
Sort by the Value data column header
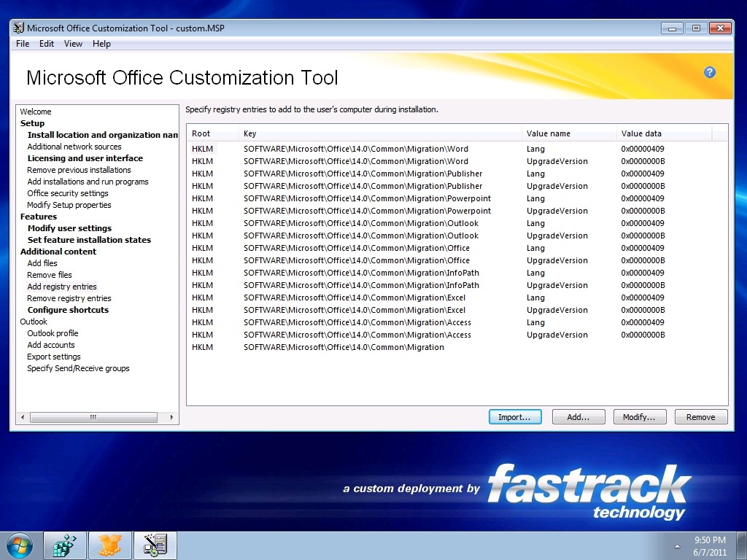(x=664, y=133)
